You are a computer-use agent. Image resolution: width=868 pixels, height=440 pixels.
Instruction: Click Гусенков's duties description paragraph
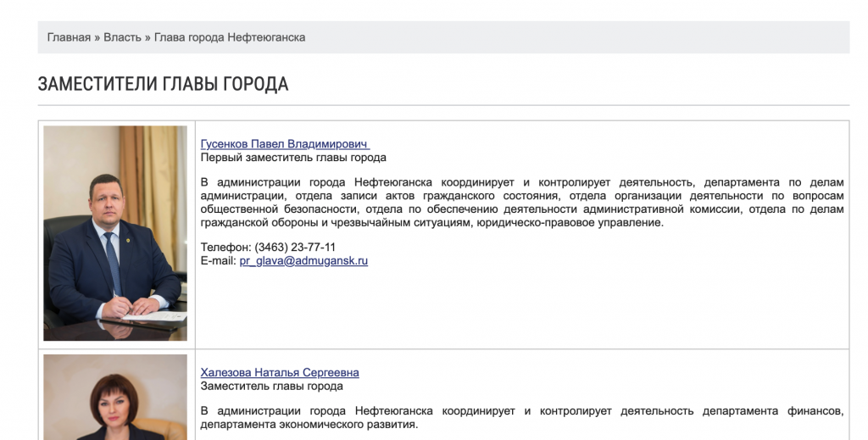coord(522,203)
